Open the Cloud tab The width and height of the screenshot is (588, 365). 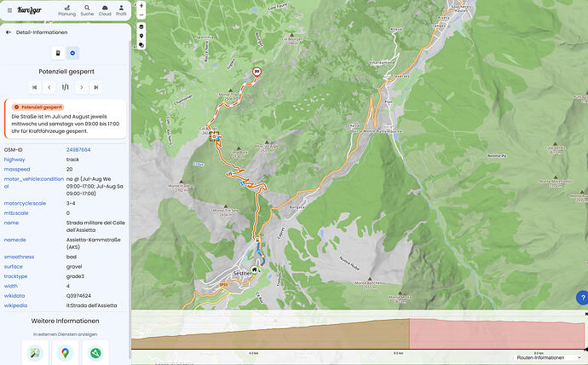pos(105,10)
